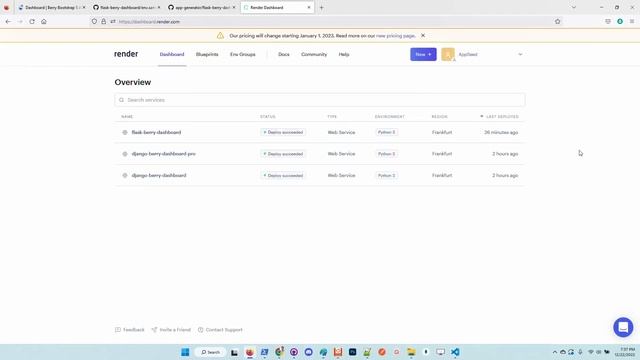Click the account avatar icon
Viewport: 640px width, 360px height.
pos(448,54)
